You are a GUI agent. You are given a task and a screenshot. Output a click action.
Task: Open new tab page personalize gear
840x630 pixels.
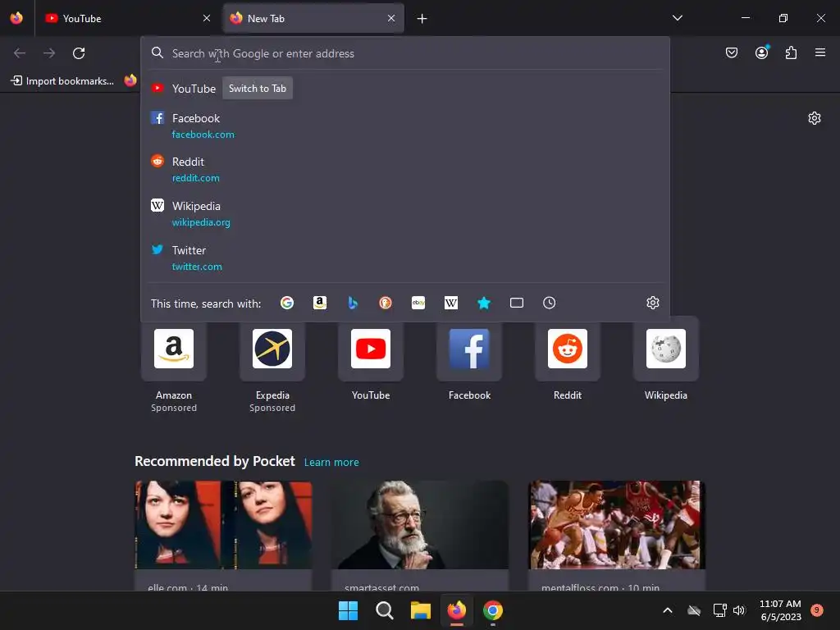815,118
